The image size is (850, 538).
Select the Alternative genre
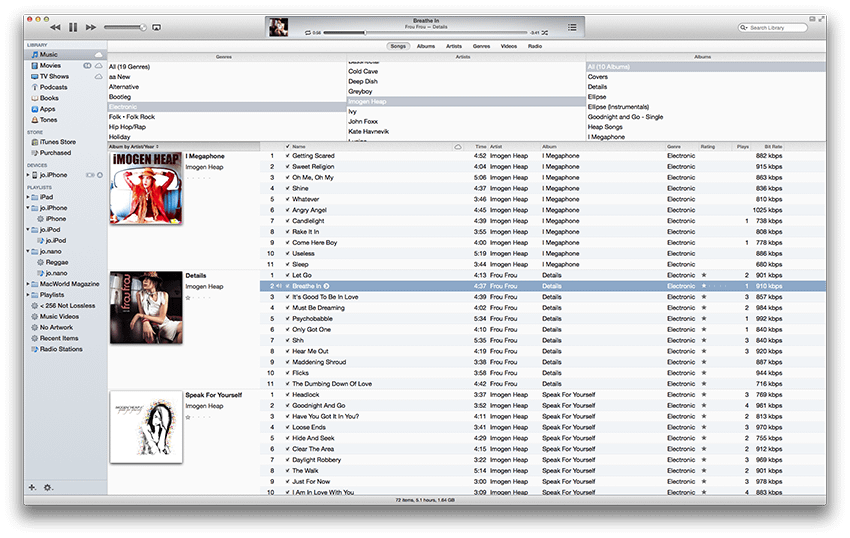(124, 87)
